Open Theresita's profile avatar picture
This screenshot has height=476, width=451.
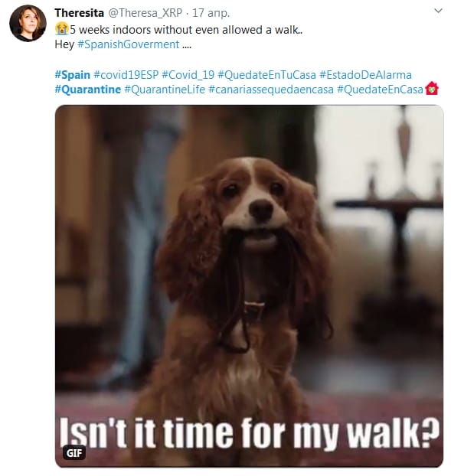28,23
